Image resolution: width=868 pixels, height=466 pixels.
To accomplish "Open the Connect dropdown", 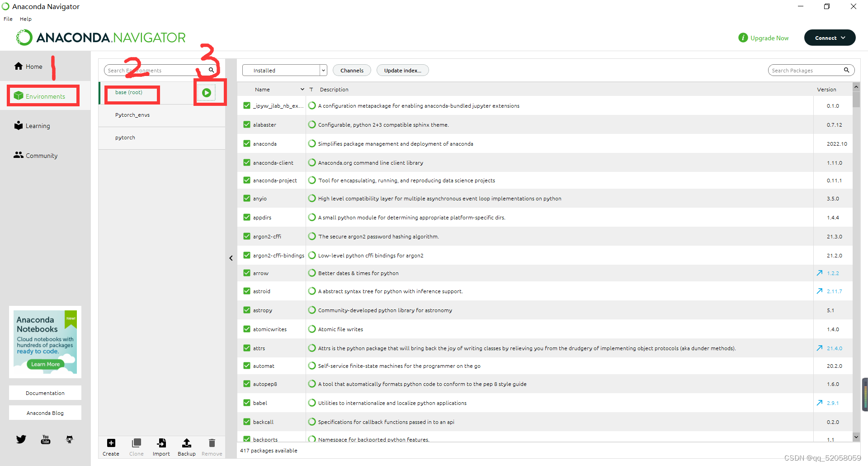I will tap(830, 38).
